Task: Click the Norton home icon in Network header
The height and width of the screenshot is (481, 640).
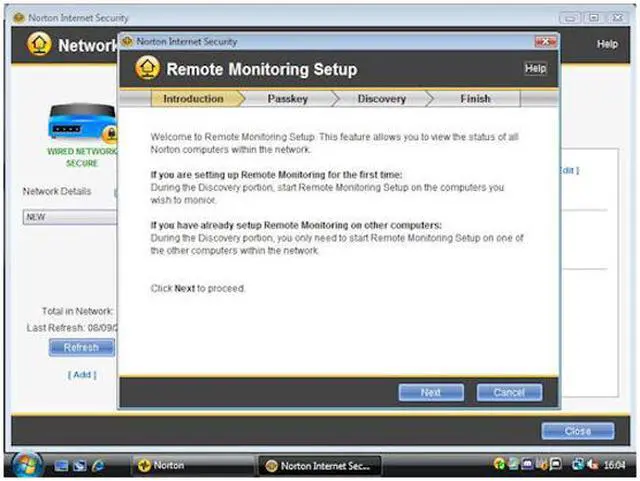Action: 40,46
